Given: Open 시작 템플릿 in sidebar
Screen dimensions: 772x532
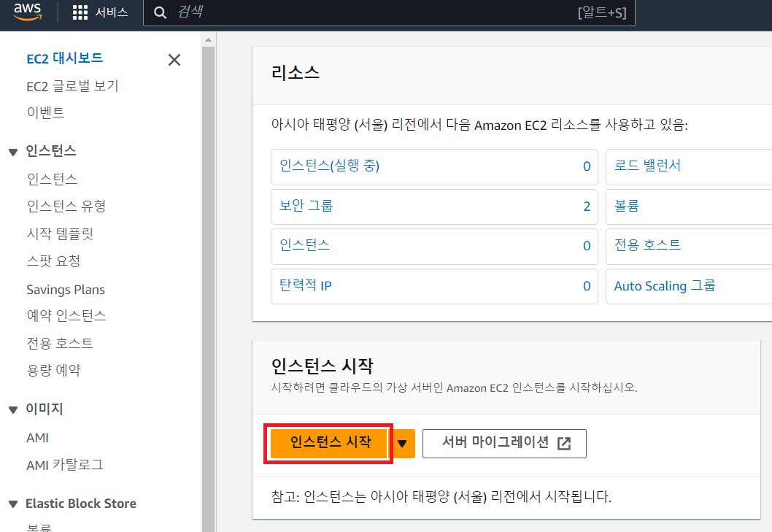Looking at the screenshot, I should tap(60, 233).
